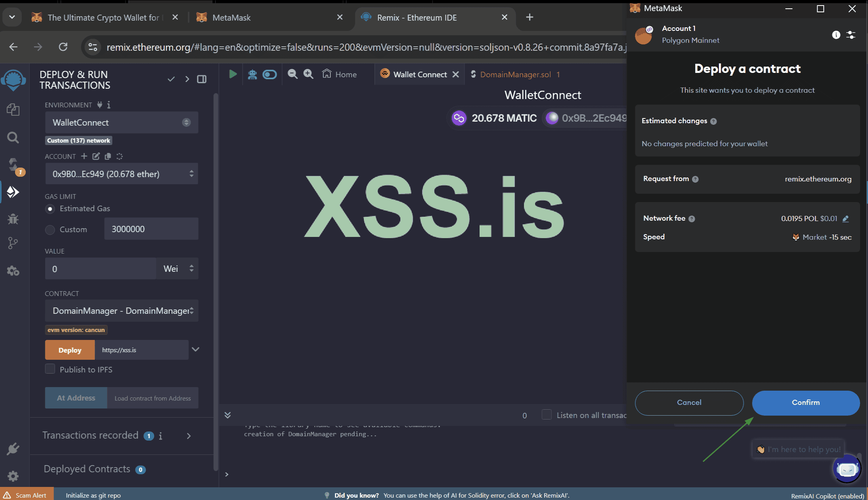Viewport: 868px width, 500px height.
Task: Expand Transactions recorded section
Action: coord(189,436)
